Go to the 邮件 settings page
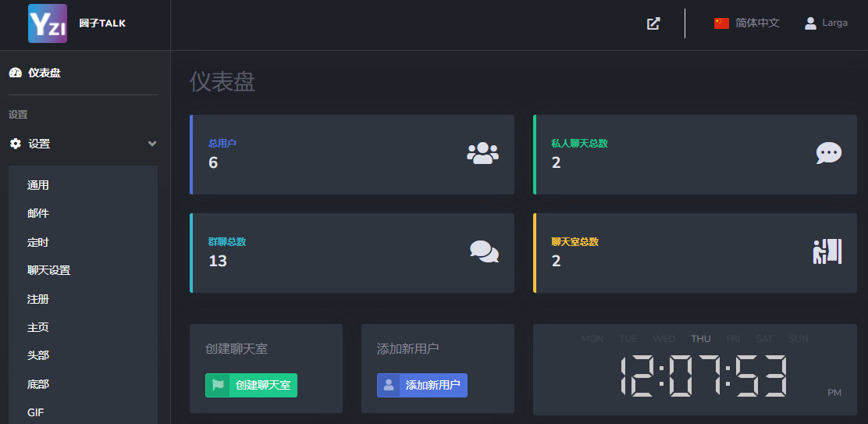The image size is (868, 424). tap(38, 213)
